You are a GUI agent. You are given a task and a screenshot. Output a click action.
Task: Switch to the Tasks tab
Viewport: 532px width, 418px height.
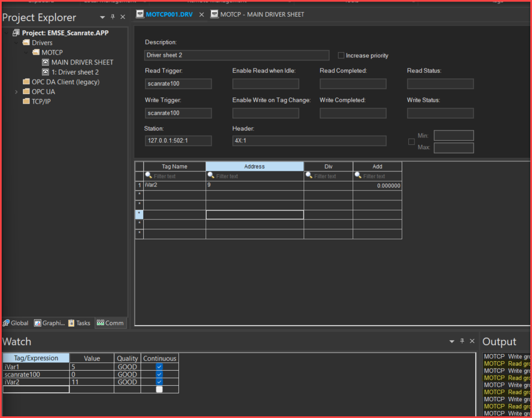(x=80, y=323)
